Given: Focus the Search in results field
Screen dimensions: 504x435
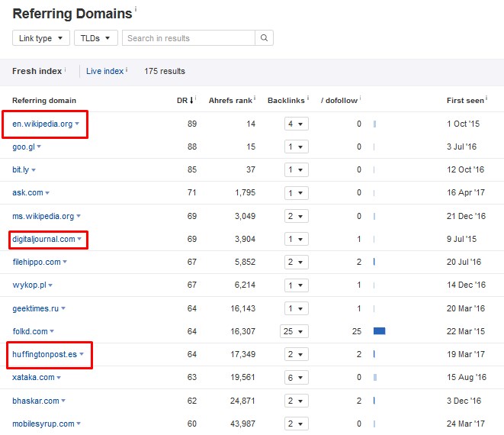Looking at the screenshot, I should [x=188, y=38].
